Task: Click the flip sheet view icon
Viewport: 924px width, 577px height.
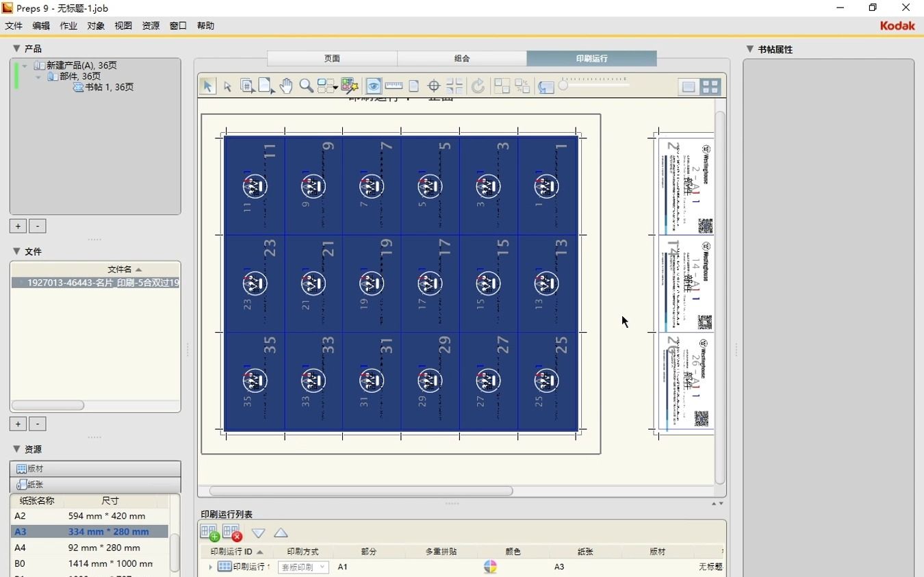Action: (x=546, y=86)
